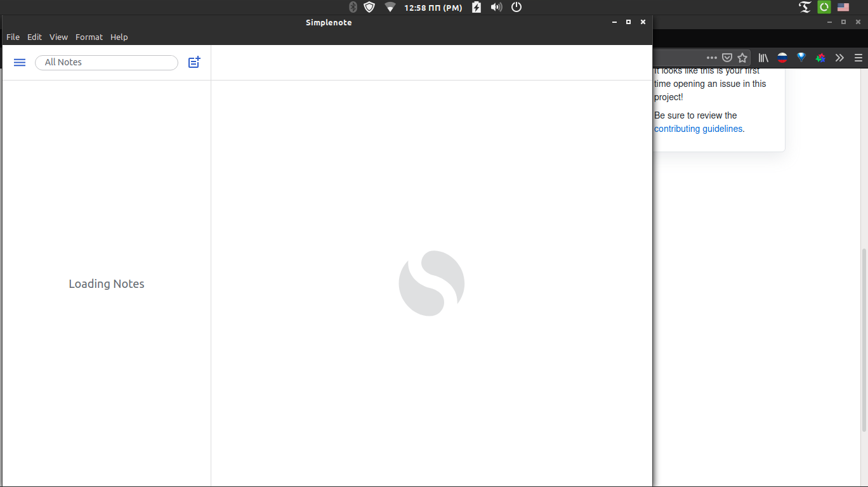Click the green refresh tray icon

point(824,7)
